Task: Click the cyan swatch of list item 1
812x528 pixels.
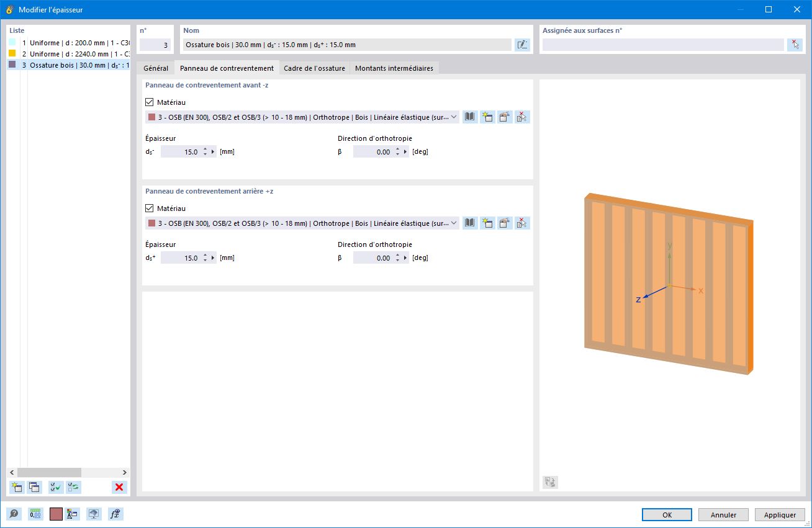Action: click(12, 42)
